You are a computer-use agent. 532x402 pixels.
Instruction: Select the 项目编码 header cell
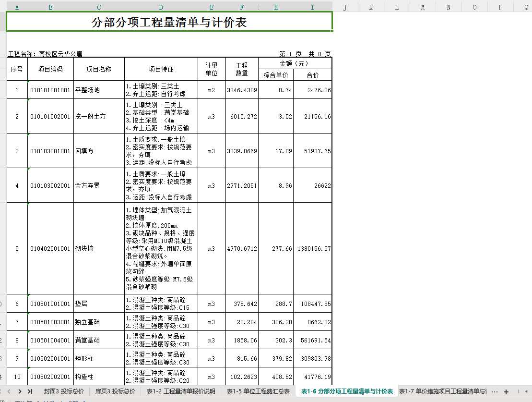[x=50, y=69]
